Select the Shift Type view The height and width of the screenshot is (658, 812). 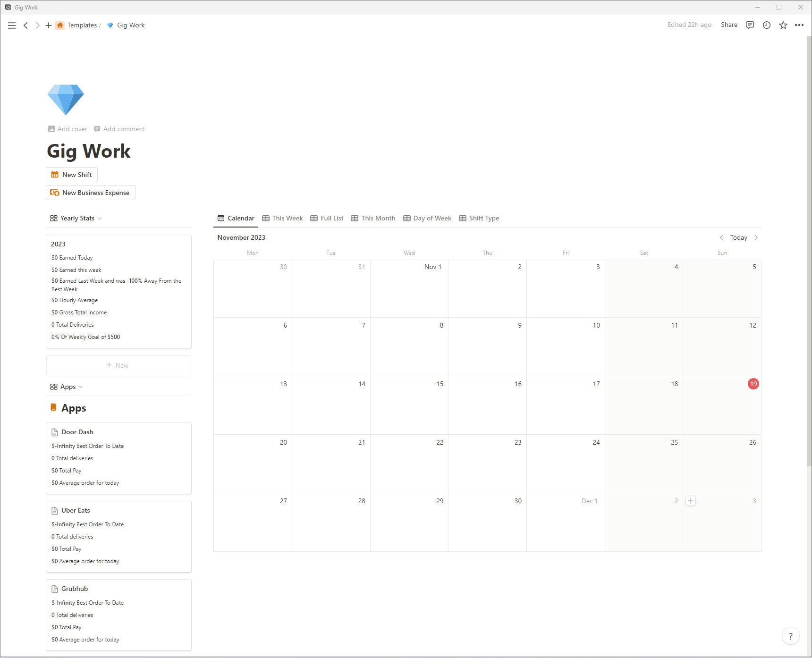[479, 218]
